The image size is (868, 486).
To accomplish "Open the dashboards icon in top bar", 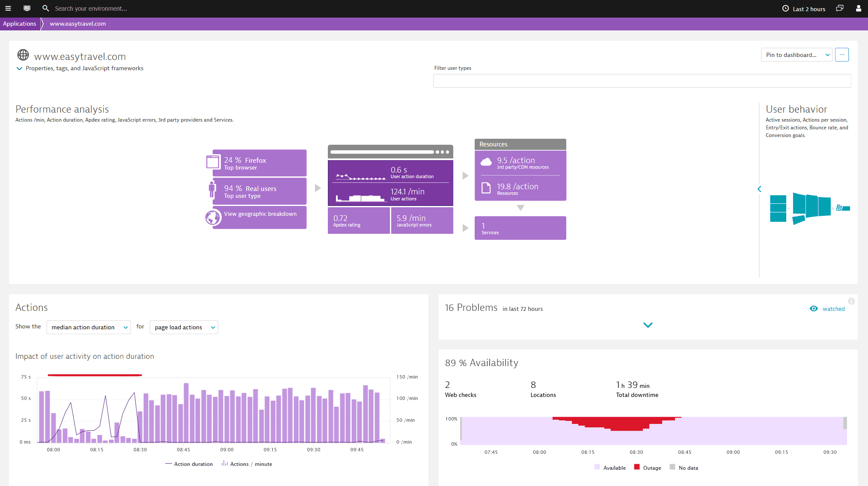I will point(27,9).
